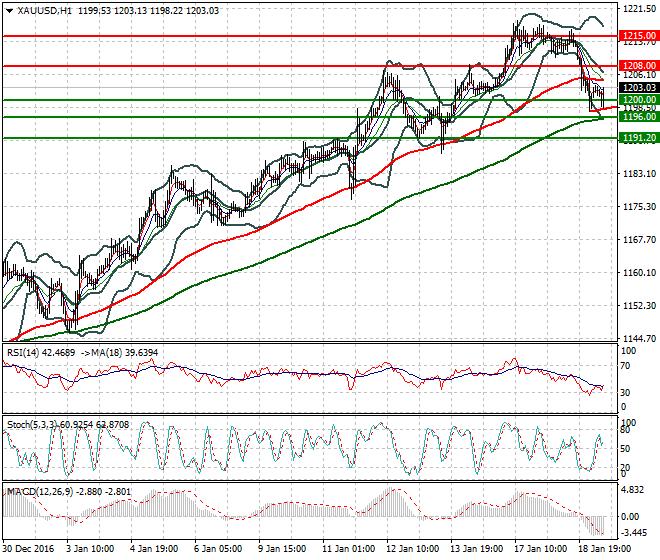Screen dimensions: 660x560
Task: Select the Stochastic 50 level label
Action: click(625, 448)
